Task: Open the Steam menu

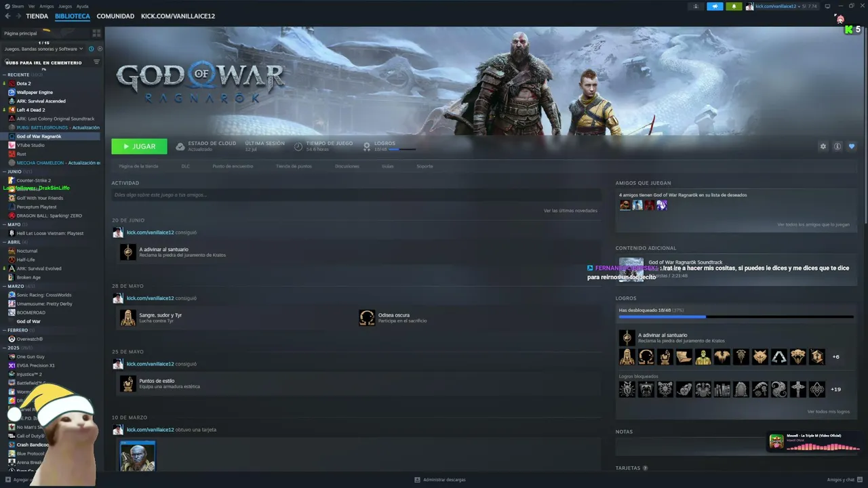Action: [x=18, y=6]
